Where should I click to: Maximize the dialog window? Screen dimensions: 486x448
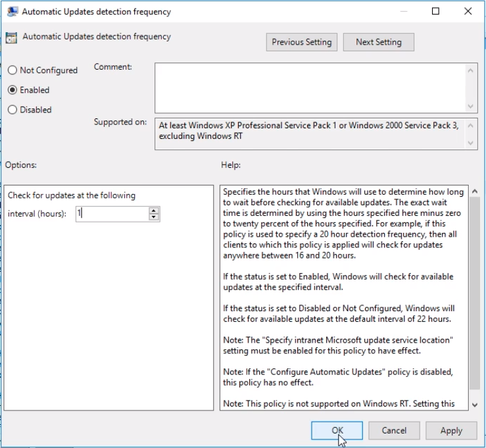(x=435, y=11)
